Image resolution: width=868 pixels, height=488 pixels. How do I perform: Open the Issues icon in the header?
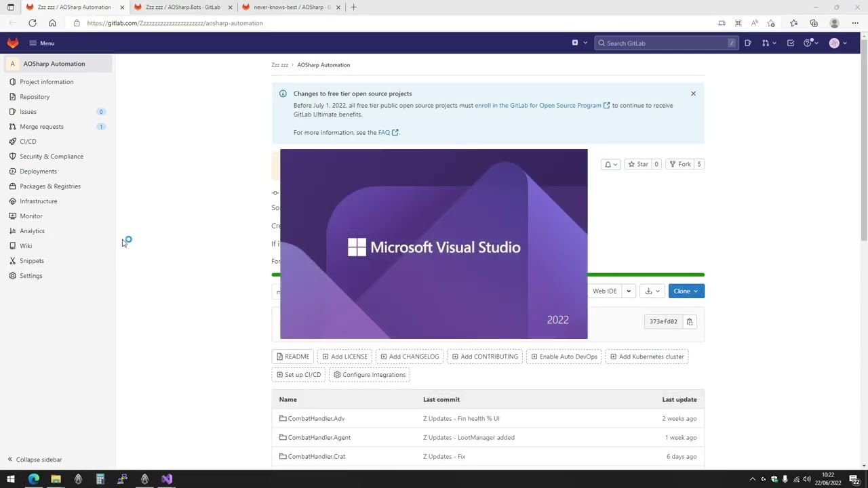point(748,43)
